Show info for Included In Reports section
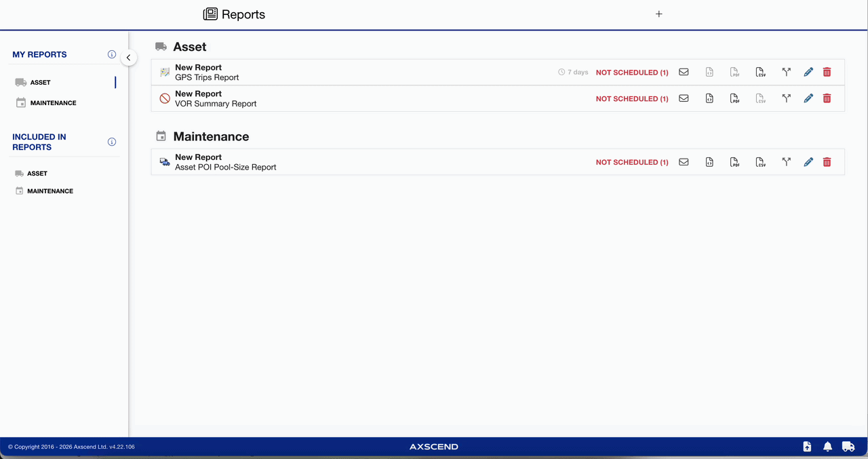The image size is (868, 459). coord(112,142)
